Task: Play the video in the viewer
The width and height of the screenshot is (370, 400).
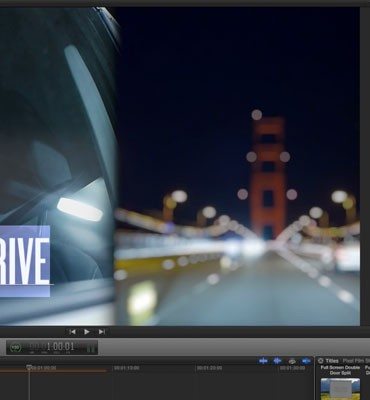Action: point(87,332)
